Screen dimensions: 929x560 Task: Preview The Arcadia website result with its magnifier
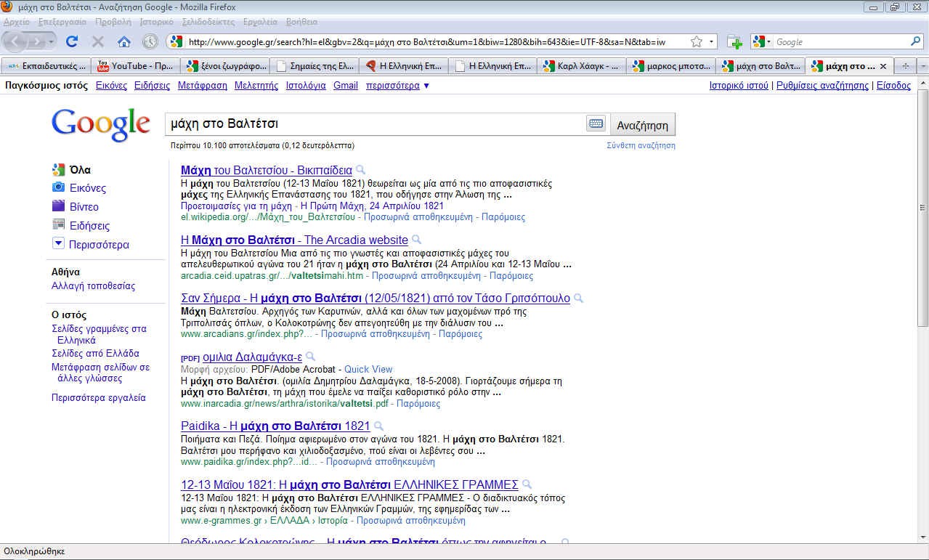point(417,240)
